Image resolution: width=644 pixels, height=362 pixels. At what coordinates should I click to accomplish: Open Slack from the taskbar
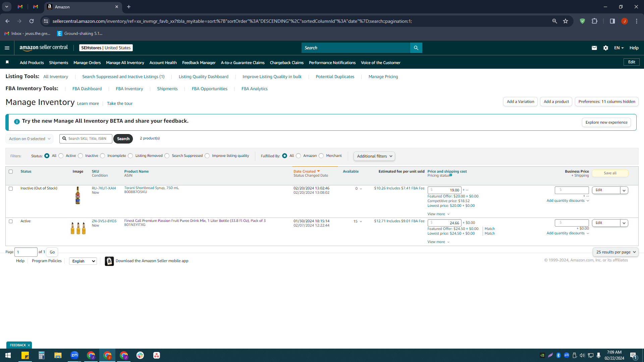coord(140,355)
